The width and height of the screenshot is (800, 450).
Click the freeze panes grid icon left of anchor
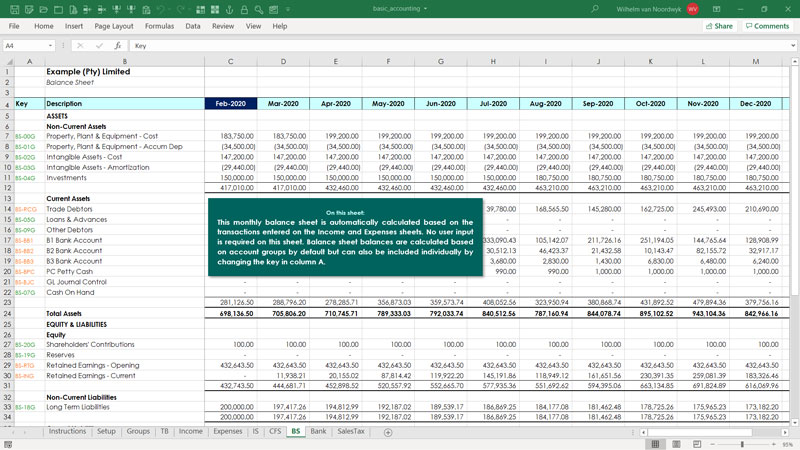click(215, 9)
